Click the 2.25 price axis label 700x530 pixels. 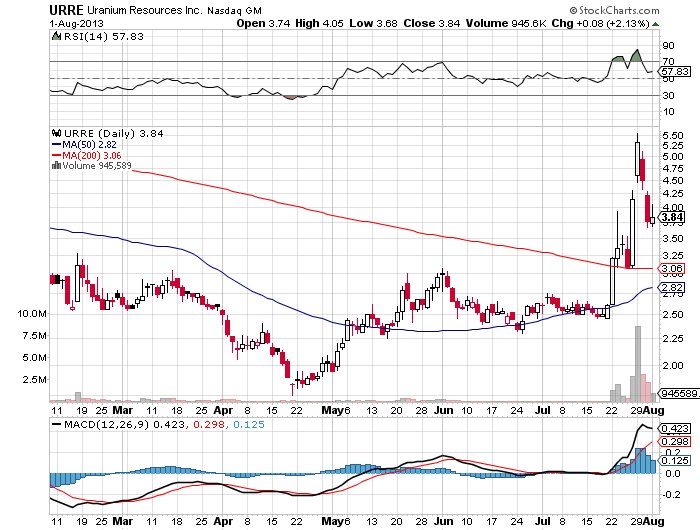(x=673, y=338)
